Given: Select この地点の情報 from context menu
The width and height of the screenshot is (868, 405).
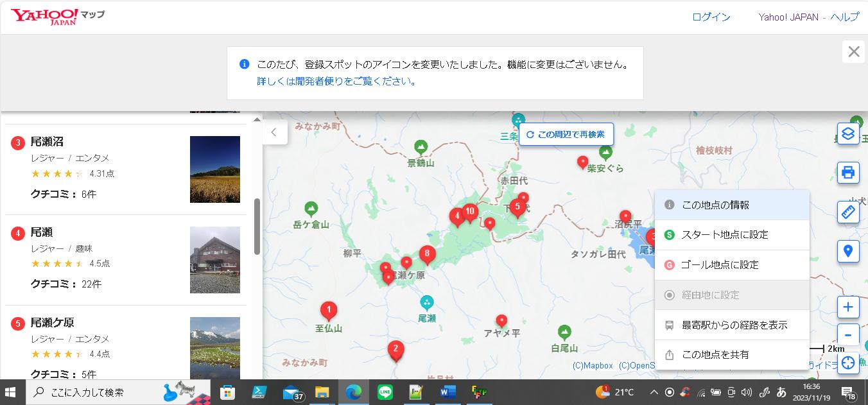Looking at the screenshot, I should coord(732,205).
